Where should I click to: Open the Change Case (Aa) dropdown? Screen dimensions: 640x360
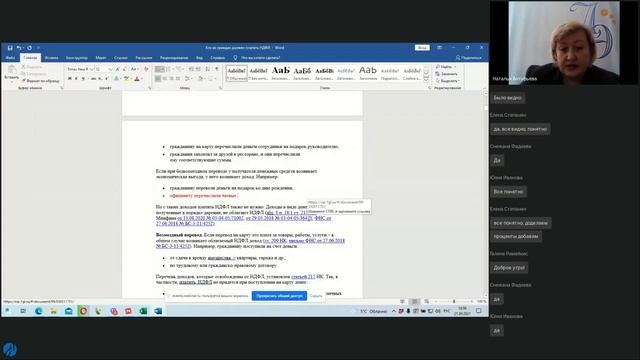[x=134, y=69]
